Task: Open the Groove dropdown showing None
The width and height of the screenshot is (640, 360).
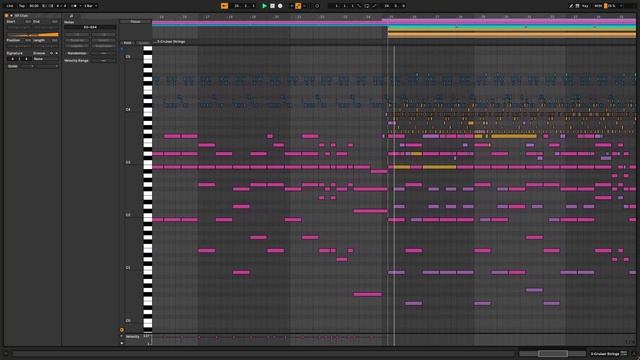Action: (x=45, y=59)
